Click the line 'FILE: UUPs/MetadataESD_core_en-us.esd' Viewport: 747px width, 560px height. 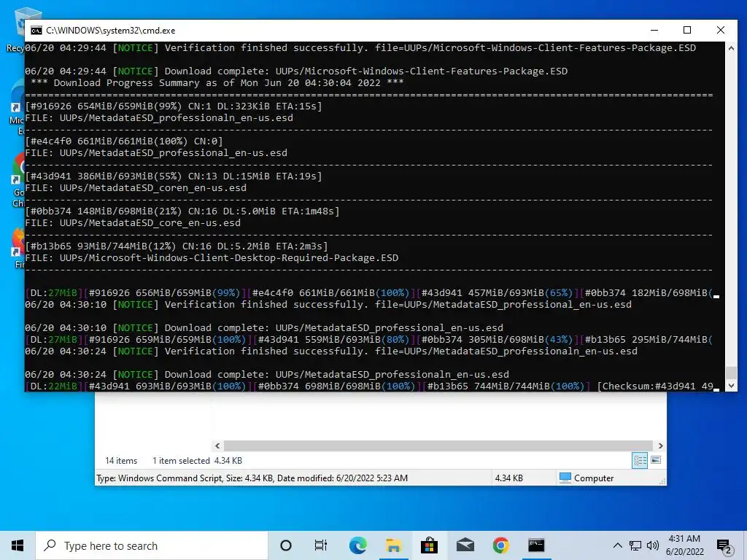(133, 223)
